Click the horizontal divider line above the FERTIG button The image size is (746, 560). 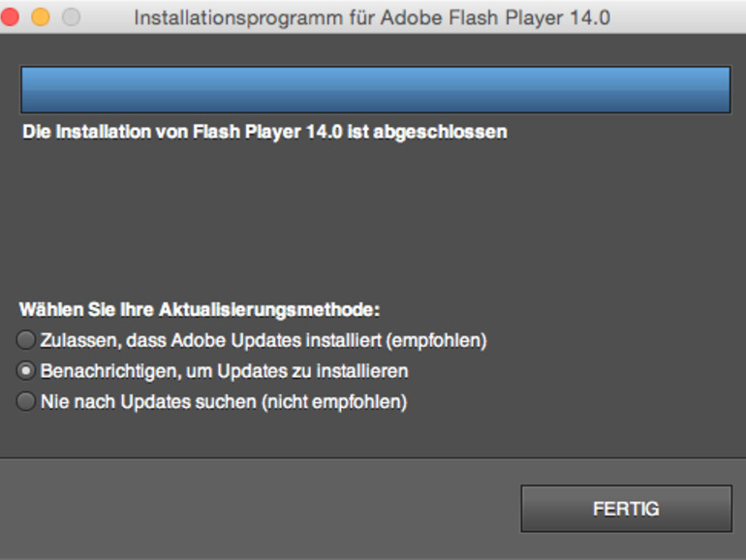(x=373, y=457)
